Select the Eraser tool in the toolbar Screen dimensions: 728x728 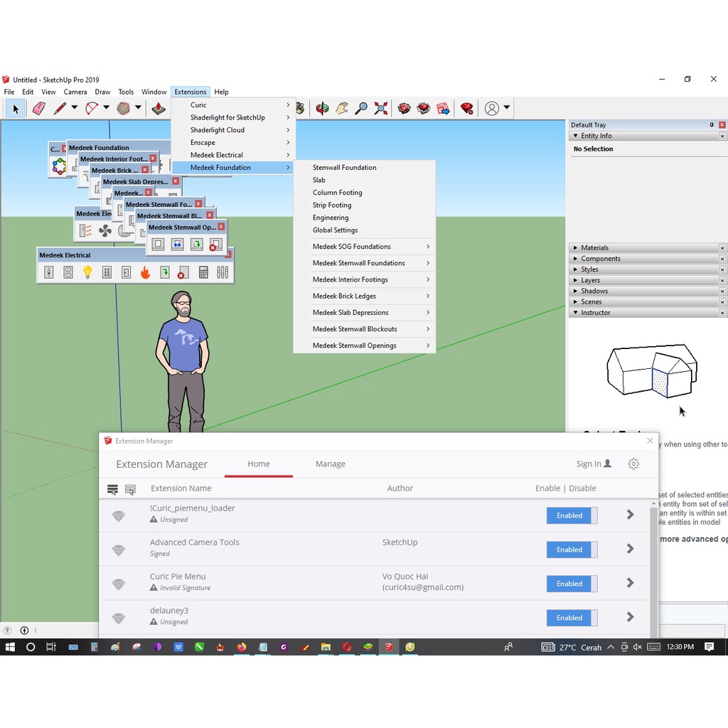pos(38,108)
